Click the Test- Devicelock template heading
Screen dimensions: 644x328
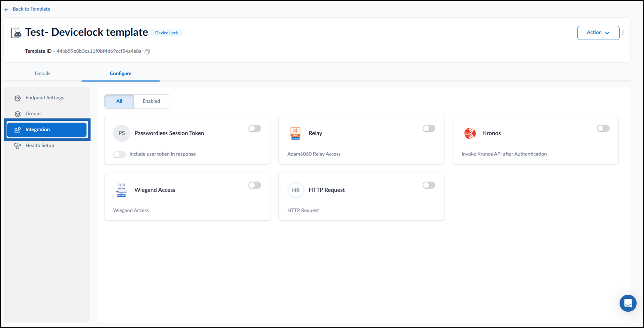(x=86, y=32)
